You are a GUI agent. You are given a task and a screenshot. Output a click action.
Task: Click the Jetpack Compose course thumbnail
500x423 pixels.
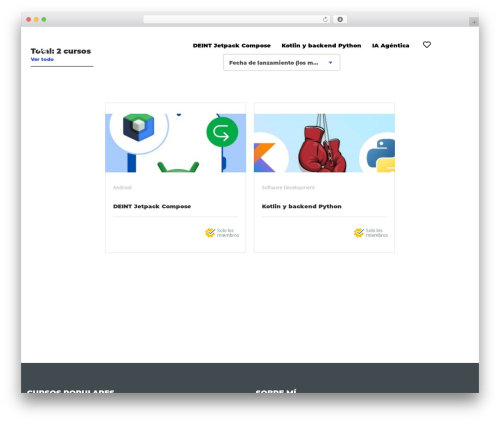pos(176,143)
